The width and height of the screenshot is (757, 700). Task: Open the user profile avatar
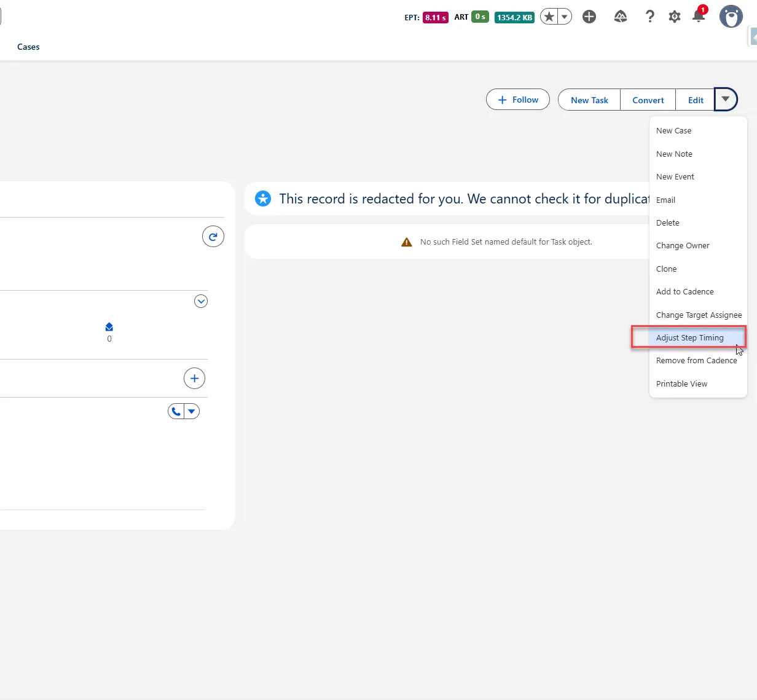[731, 17]
